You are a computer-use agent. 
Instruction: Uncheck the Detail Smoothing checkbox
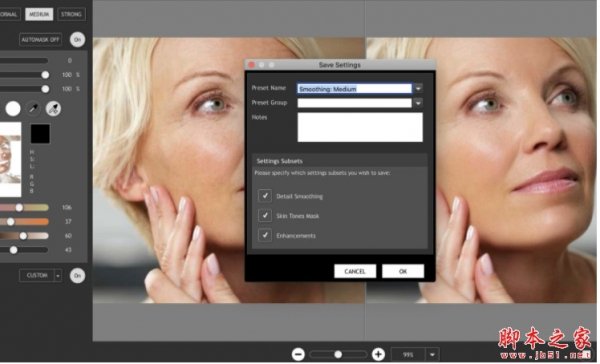(x=265, y=196)
